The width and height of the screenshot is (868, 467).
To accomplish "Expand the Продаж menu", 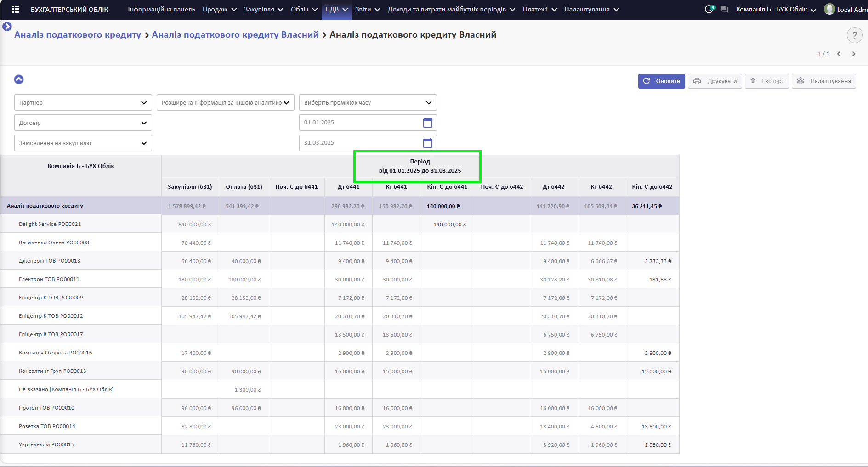I will click(220, 9).
